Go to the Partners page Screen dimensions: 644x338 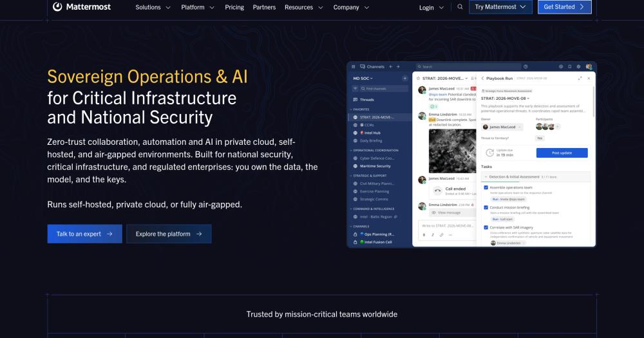[x=264, y=7]
